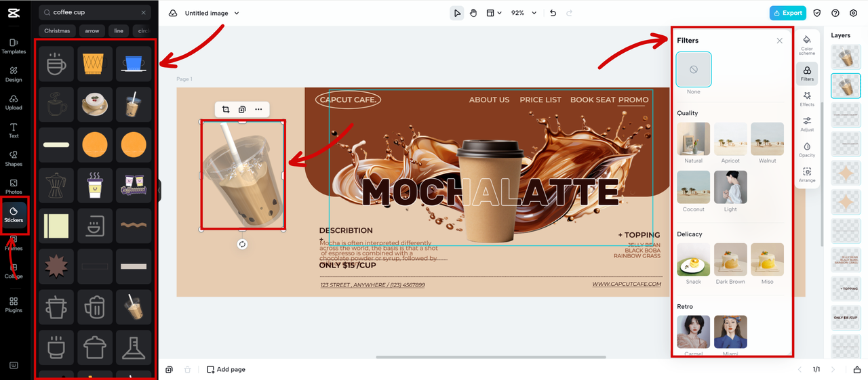This screenshot has height=380, width=868.
Task: Open the Effects tool
Action: (x=807, y=99)
